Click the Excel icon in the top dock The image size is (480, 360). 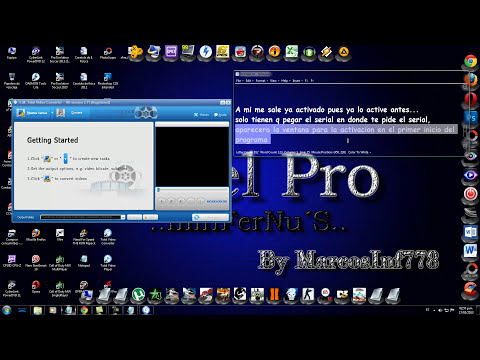(292, 52)
